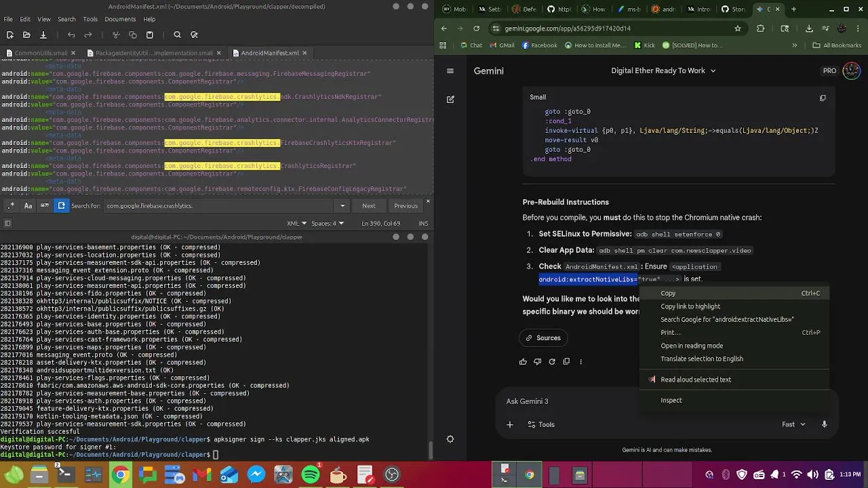This screenshot has width=868, height=488.
Task: Cut selection with the scissors toolbar icon
Action: [x=116, y=35]
